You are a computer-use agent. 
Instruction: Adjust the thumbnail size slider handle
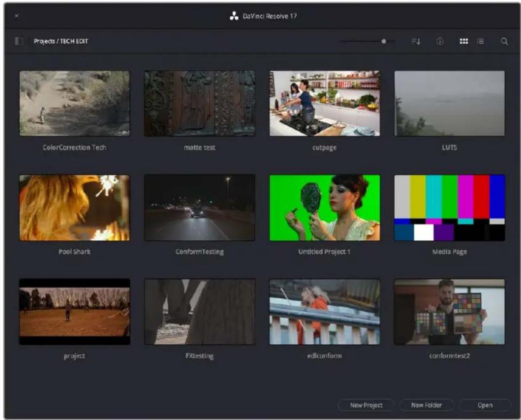(x=384, y=41)
